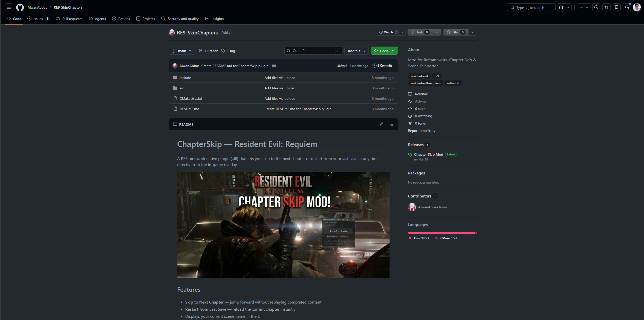644x320 pixels.
Task: Edit README with the pencil icon
Action: pos(381,124)
